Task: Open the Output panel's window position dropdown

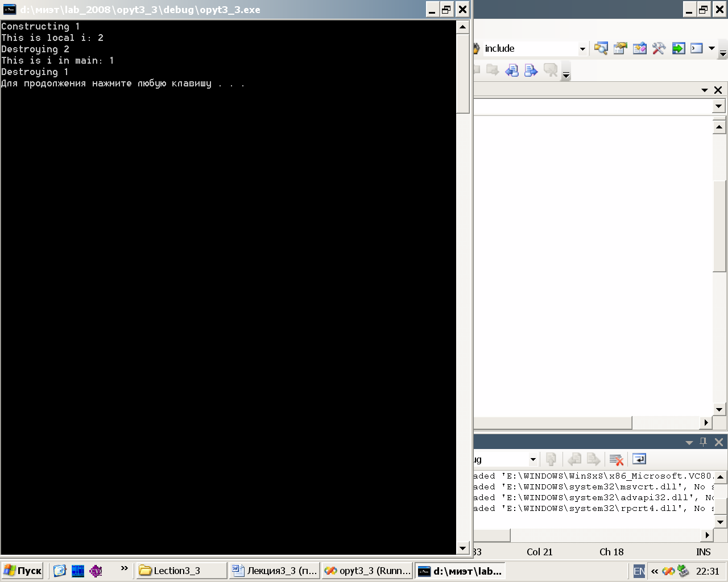Action: 689,442
